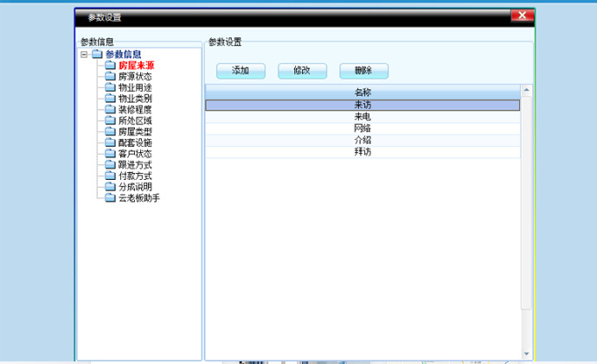Select the 拜访 row in the list
The image size is (597, 364).
coord(363,152)
